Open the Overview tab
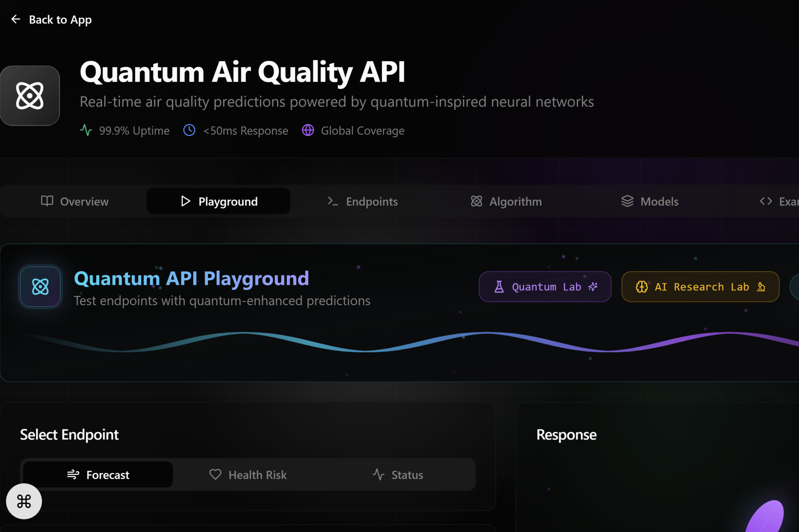 [x=75, y=202]
